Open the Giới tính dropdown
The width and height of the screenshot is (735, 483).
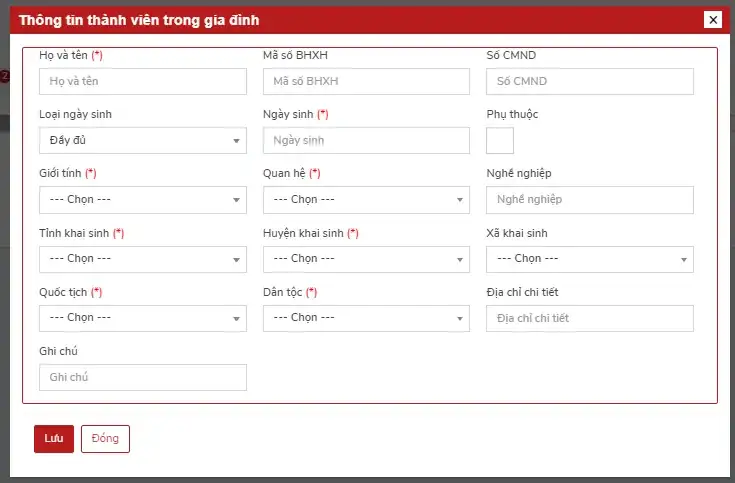[x=143, y=200]
